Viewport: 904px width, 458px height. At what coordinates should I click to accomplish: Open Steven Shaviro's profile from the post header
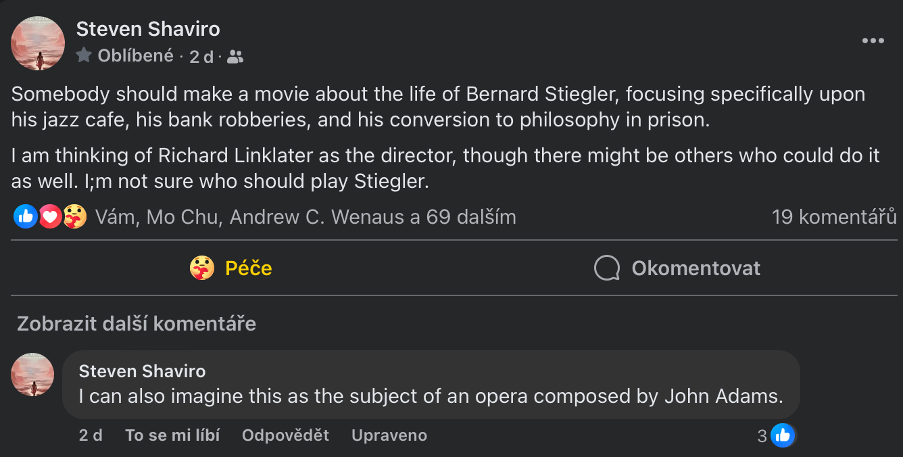148,30
